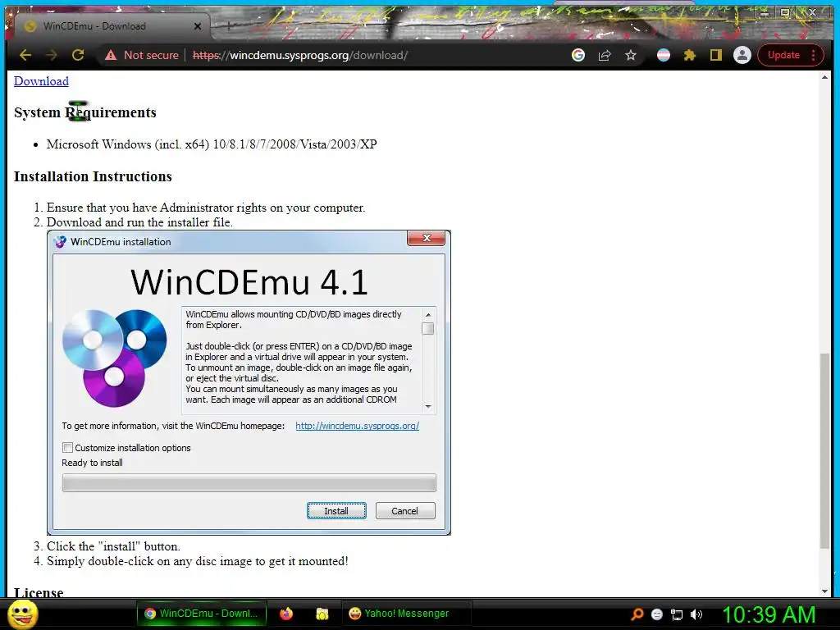This screenshot has height=630, width=840.
Task: Click the WinCDEmu 4.1 title text
Action: point(249,282)
